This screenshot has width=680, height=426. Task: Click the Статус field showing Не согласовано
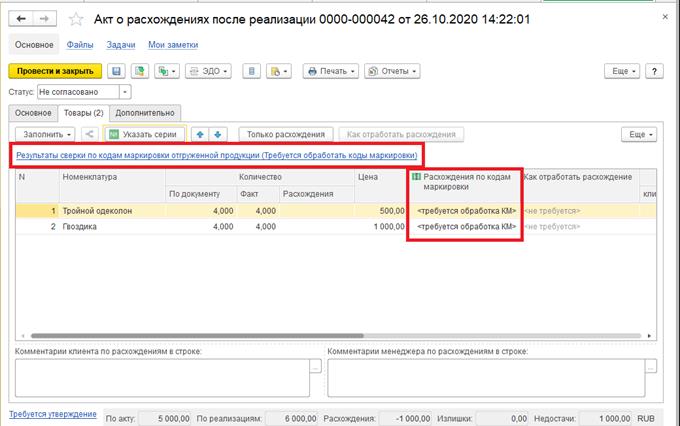tap(78, 92)
